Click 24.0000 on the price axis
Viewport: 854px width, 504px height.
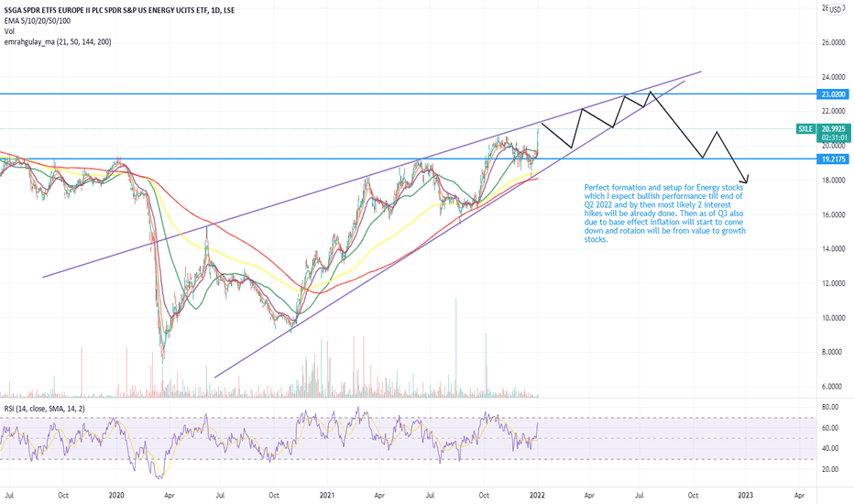click(833, 77)
